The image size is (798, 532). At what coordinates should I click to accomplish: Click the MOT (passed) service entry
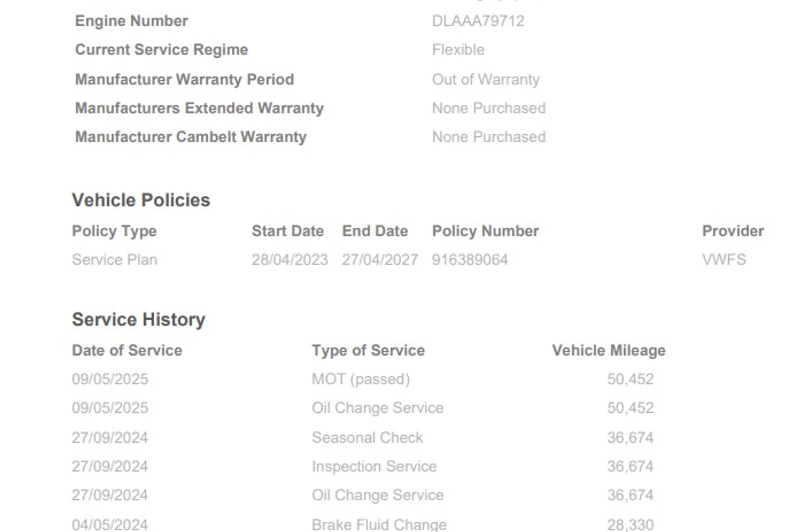click(361, 379)
